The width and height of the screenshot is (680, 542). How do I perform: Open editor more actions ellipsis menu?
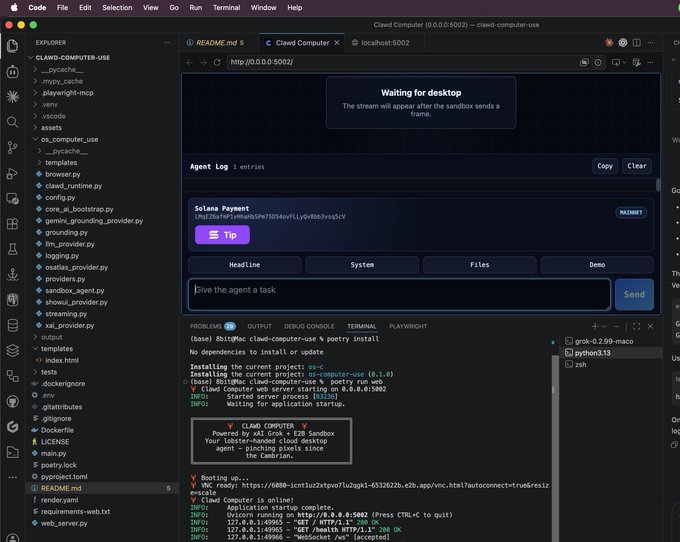coord(651,42)
